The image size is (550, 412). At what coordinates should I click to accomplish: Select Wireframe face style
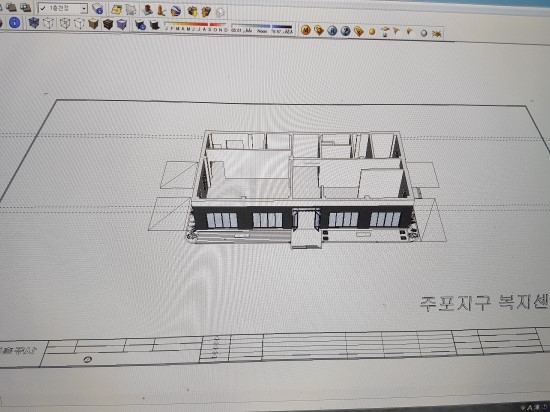pyautogui.click(x=65, y=24)
